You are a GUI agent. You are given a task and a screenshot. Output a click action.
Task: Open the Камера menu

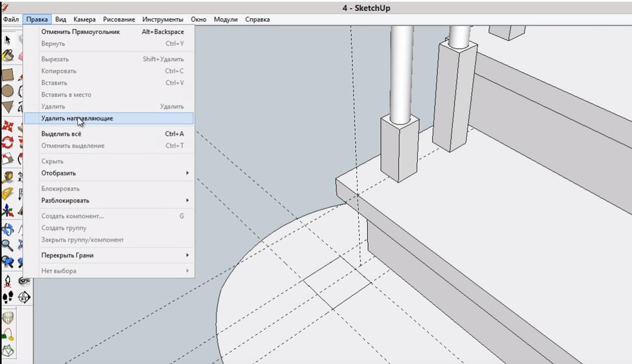pyautogui.click(x=84, y=19)
